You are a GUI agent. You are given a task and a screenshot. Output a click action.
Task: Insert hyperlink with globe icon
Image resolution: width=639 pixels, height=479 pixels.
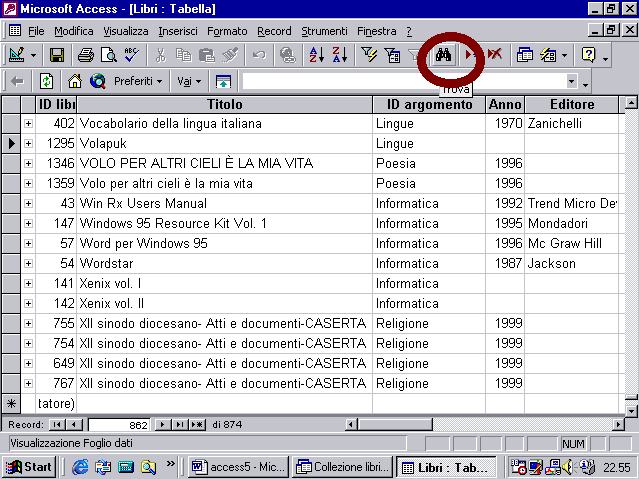click(x=288, y=55)
